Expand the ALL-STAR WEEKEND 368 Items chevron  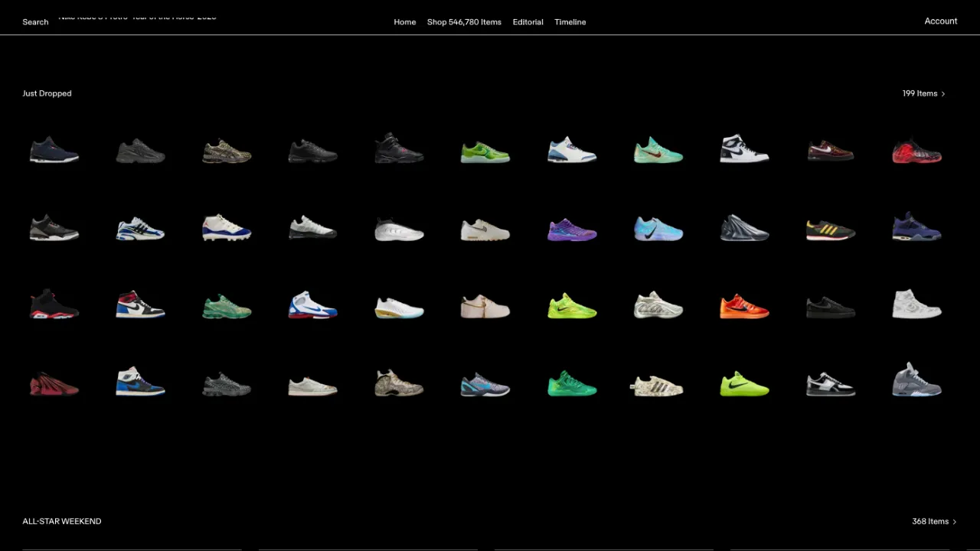click(x=954, y=522)
